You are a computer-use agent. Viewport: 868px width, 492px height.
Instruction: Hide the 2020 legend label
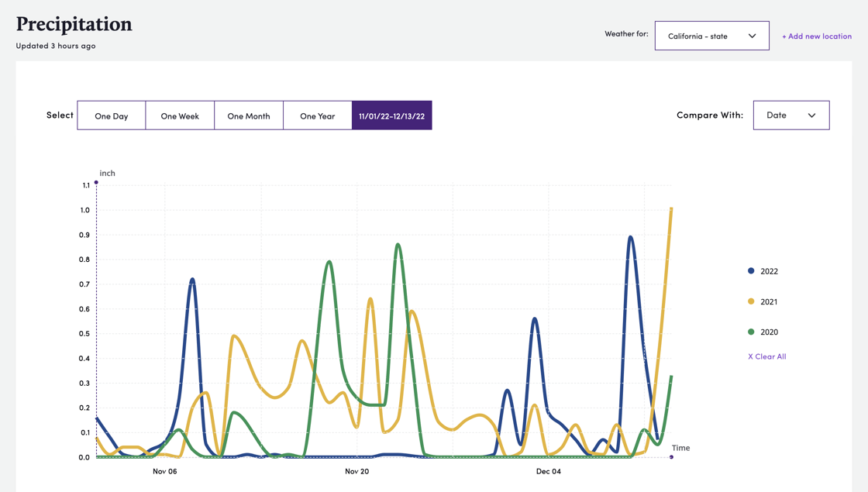769,332
